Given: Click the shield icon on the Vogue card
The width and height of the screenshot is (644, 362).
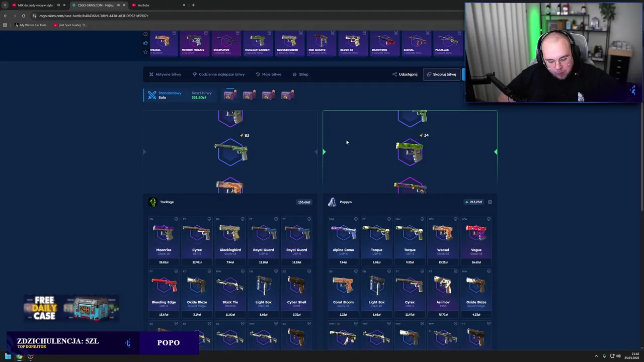Looking at the screenshot, I should [x=489, y=219].
